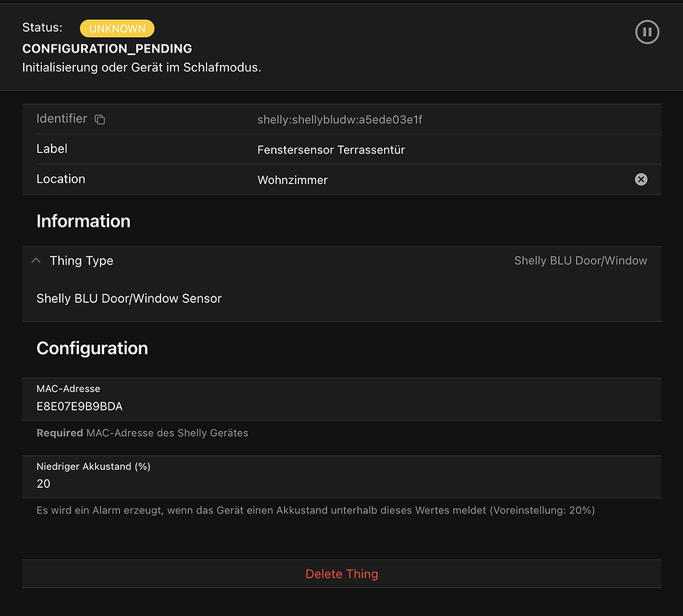Click the Shelly BLU Door/Window Sensor entry

point(128,298)
